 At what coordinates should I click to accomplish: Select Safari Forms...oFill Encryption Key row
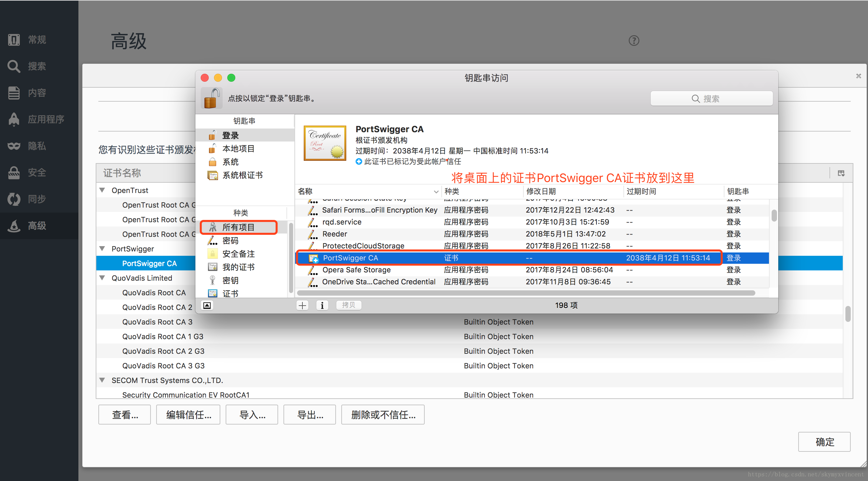(532, 210)
